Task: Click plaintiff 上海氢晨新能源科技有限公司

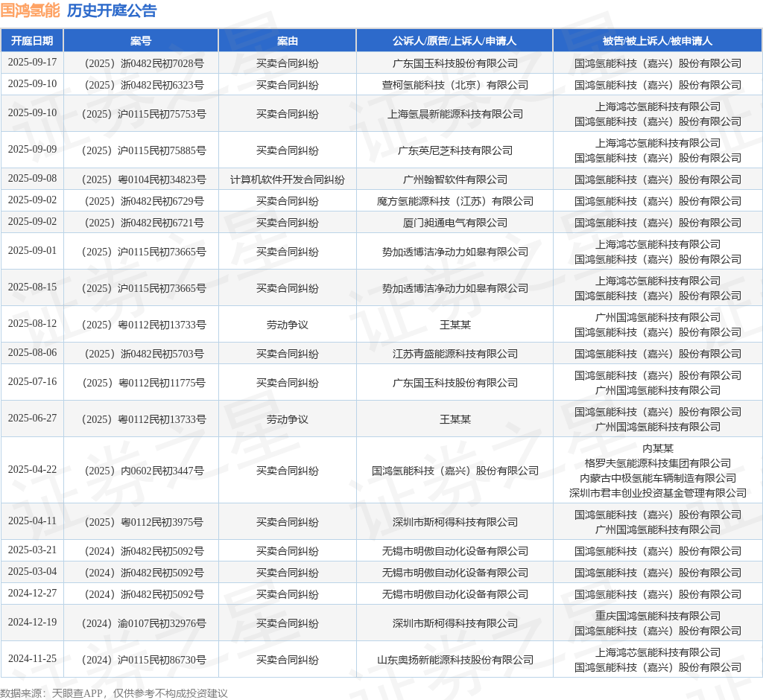Action: [455, 114]
